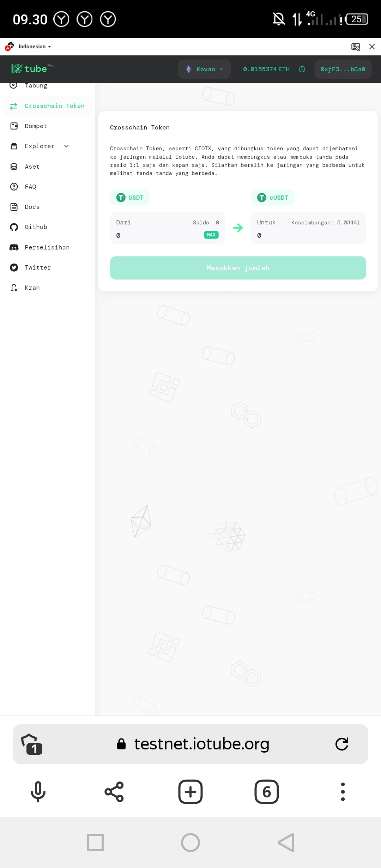The width and height of the screenshot is (381, 868).
Task: Select the Crosschain Token menu item
Action: pos(48,106)
